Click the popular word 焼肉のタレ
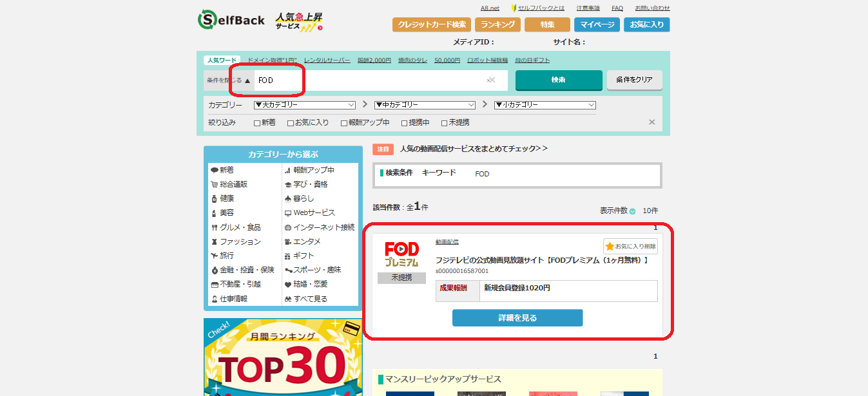 point(412,60)
